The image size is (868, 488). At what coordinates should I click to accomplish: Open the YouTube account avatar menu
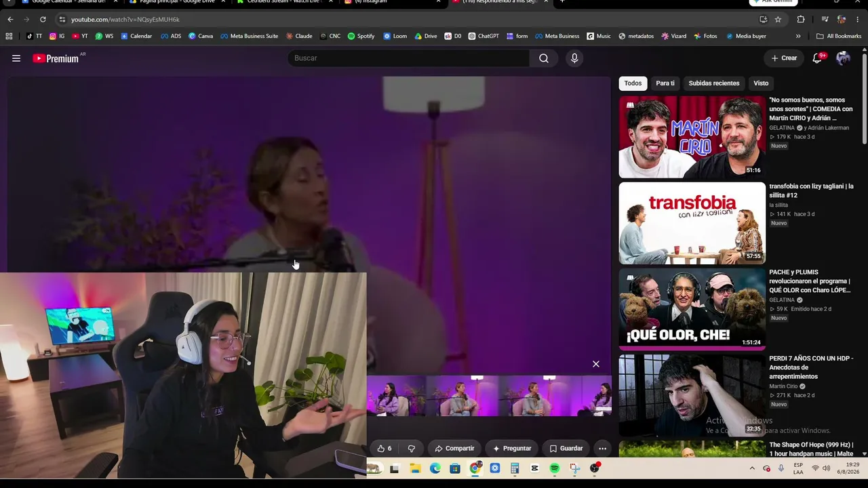click(x=843, y=58)
